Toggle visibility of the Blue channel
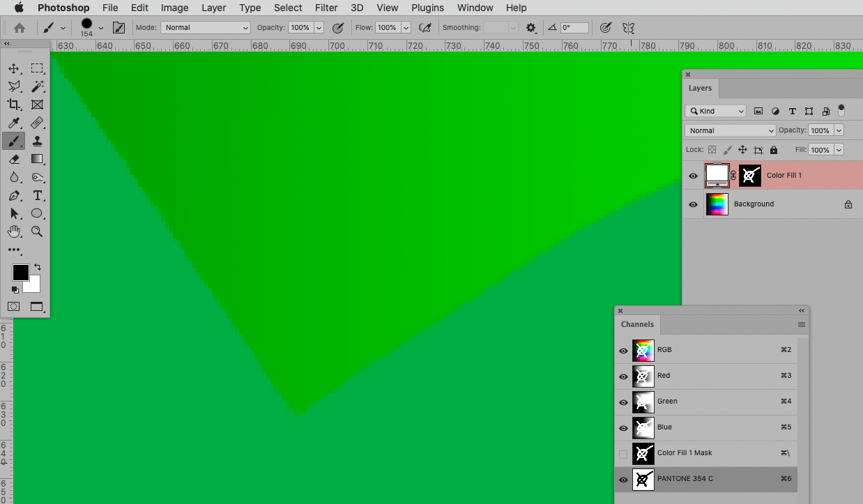 click(x=623, y=427)
